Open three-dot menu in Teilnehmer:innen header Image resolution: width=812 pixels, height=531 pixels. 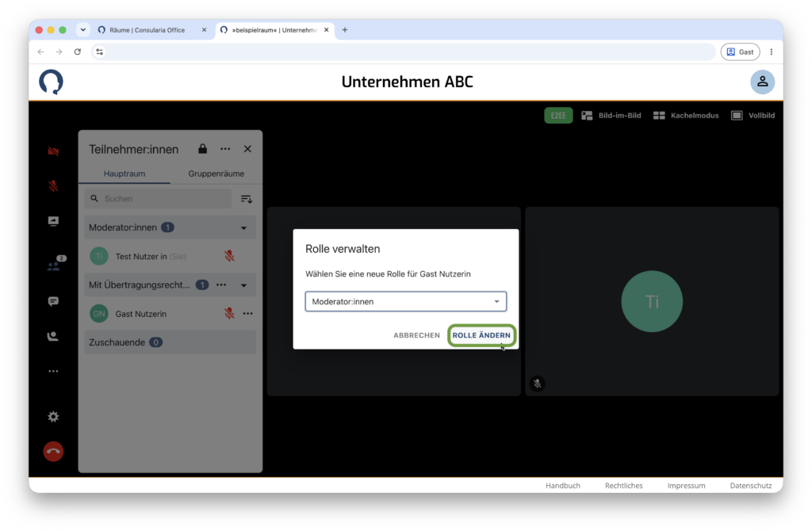(225, 148)
